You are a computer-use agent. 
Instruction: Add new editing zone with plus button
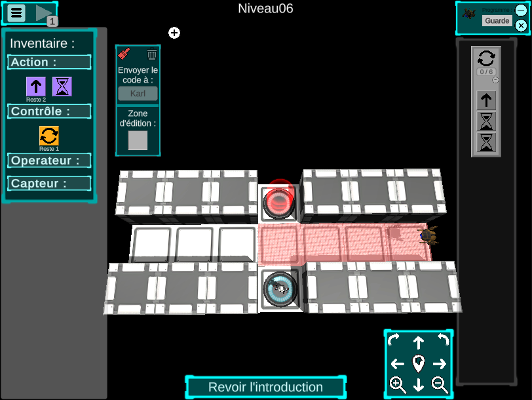tap(174, 33)
